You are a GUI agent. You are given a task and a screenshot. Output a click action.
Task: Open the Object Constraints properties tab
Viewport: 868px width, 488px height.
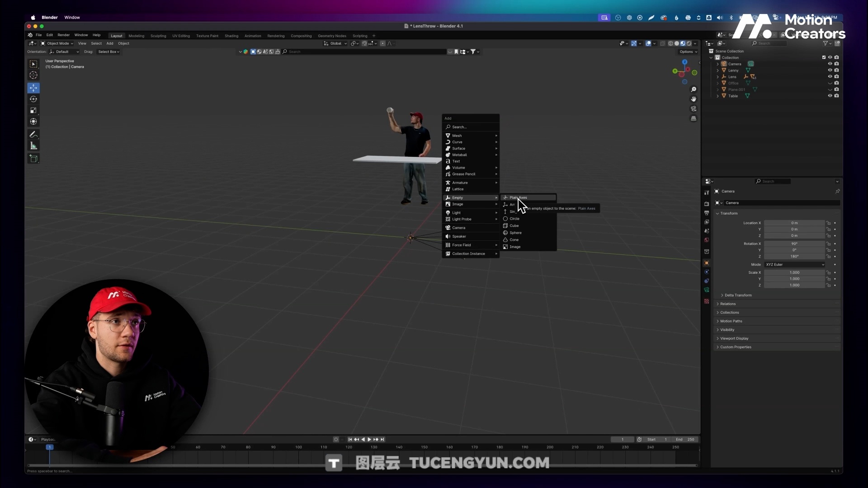[707, 281]
